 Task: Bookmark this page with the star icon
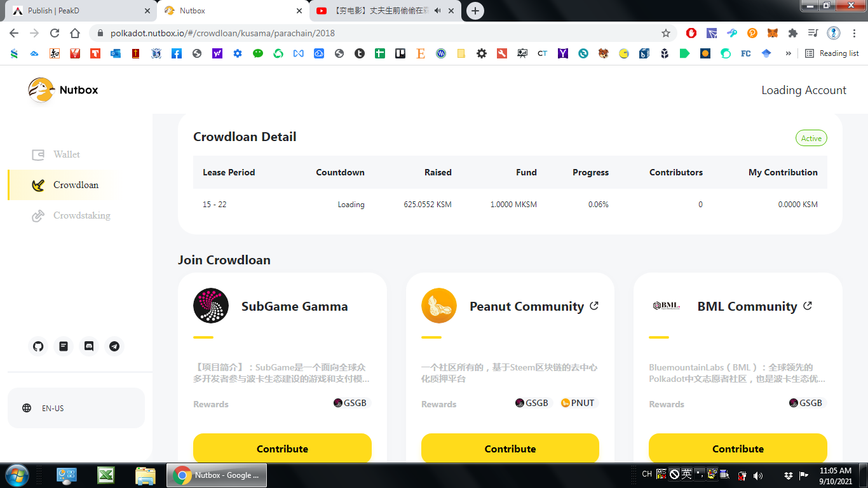(666, 33)
